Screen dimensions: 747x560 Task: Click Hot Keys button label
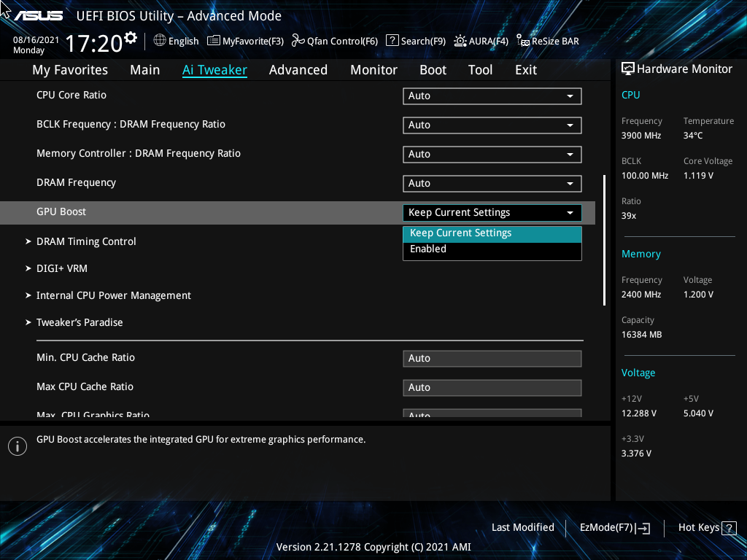[x=698, y=528]
